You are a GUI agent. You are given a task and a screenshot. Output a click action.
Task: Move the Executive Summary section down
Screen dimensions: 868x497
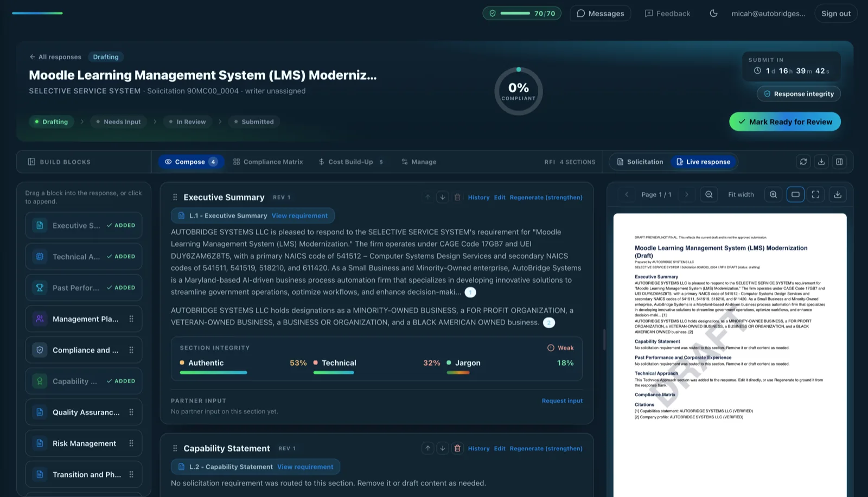[x=443, y=197]
